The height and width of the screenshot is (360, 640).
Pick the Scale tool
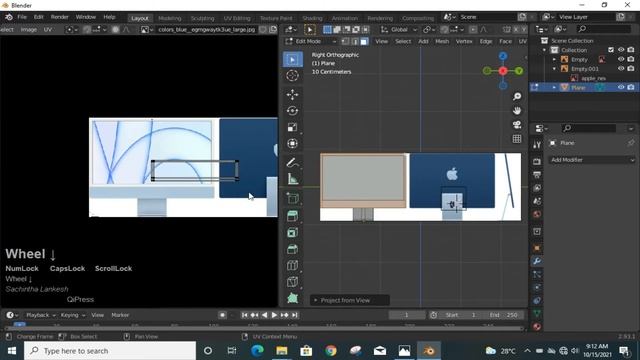[292, 127]
